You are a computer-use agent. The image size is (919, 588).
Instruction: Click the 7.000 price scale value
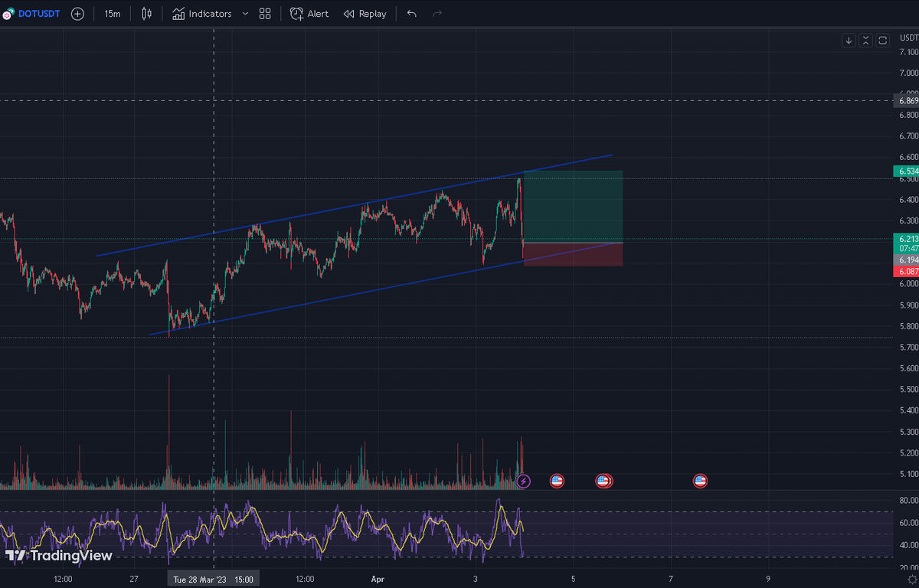coord(908,73)
